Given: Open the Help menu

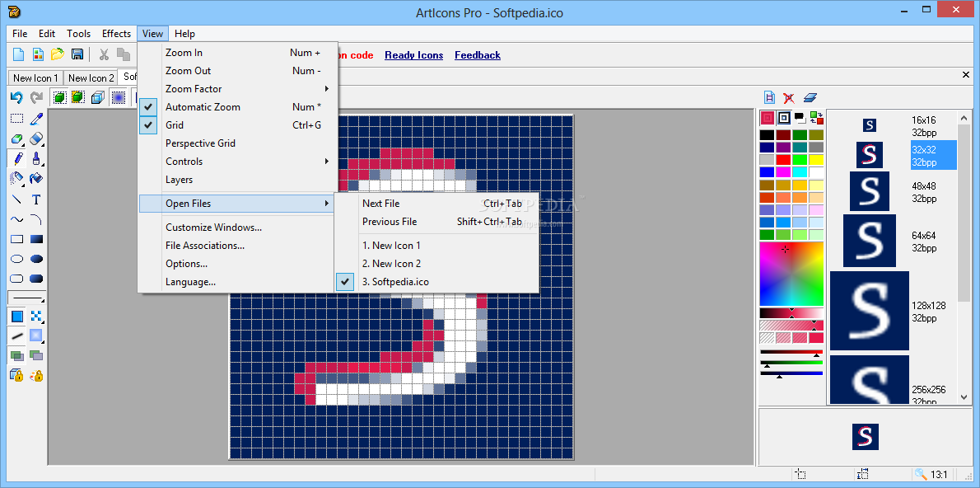Looking at the screenshot, I should (x=185, y=34).
